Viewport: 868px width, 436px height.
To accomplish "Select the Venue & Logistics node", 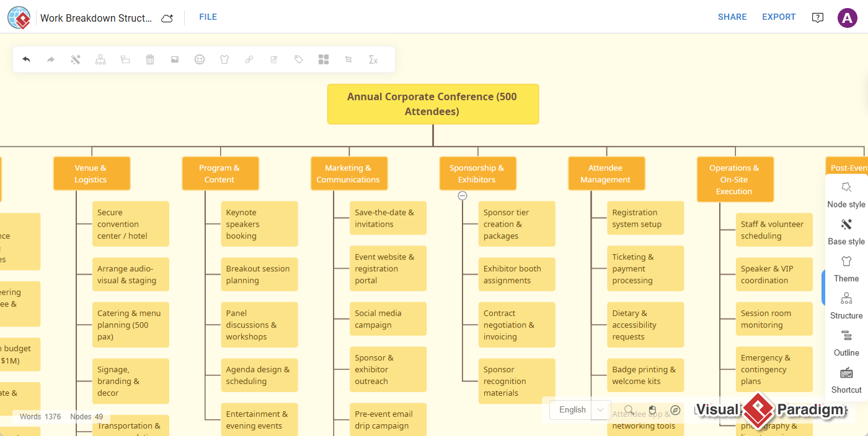I will pyautogui.click(x=92, y=173).
